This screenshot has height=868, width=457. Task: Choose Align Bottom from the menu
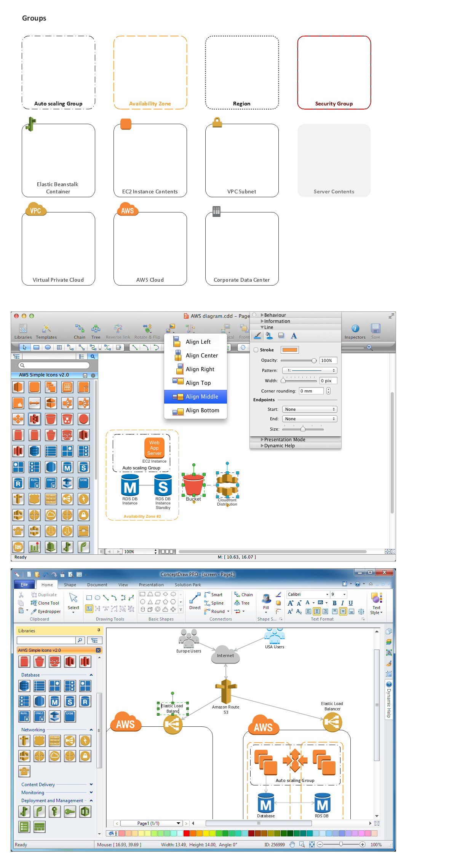[x=195, y=410]
